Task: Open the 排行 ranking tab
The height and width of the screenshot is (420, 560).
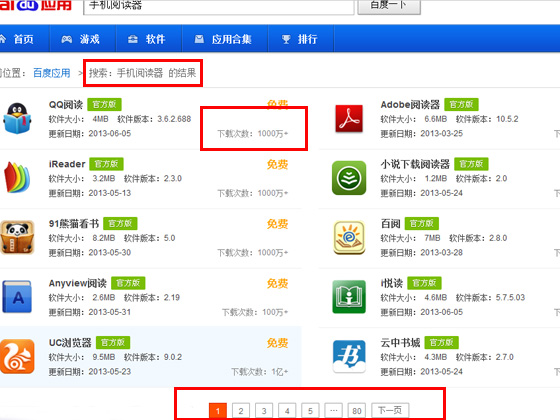Action: coord(301,39)
